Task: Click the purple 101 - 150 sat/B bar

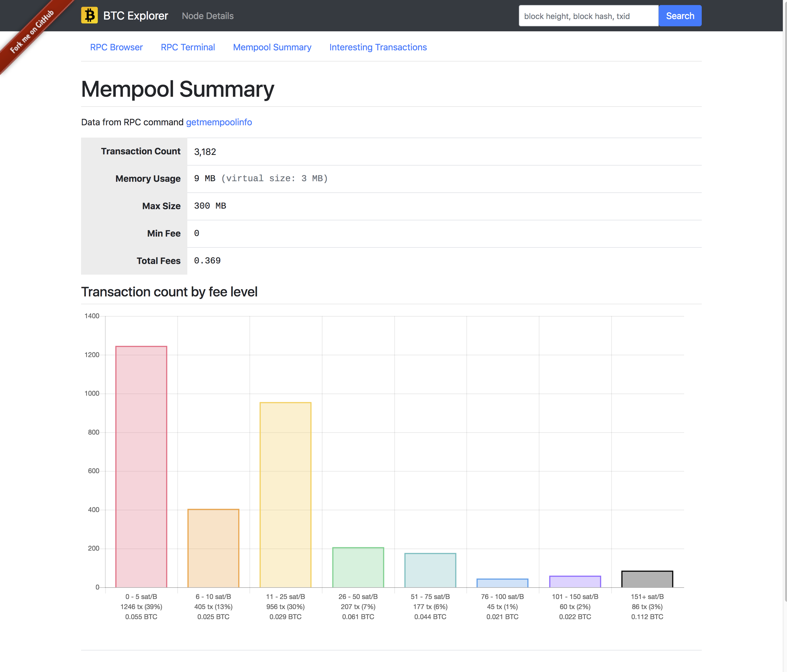Action: pyautogui.click(x=575, y=582)
